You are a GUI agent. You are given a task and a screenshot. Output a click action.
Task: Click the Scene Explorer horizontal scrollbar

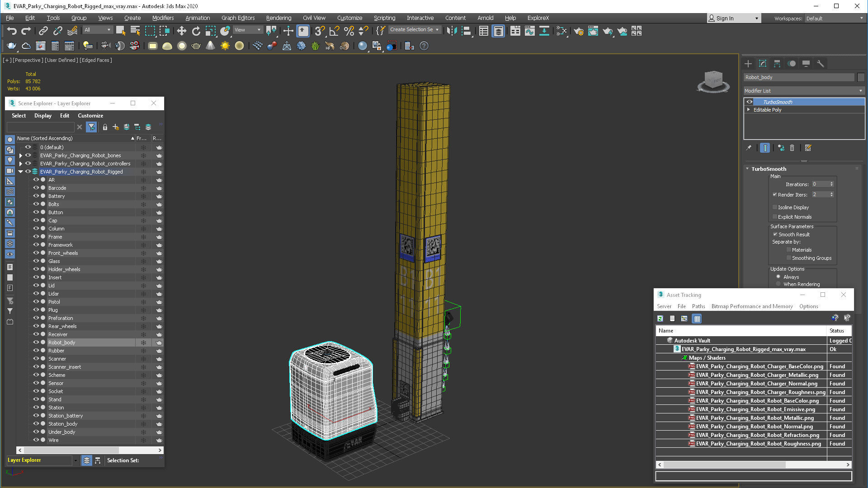click(x=71, y=450)
